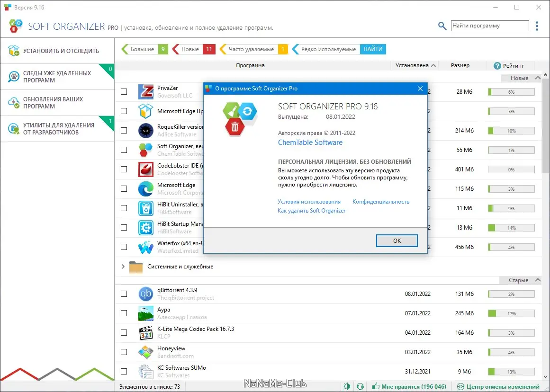The width and height of the screenshot is (550, 392).
Task: Open Центр отмены изменений
Action: point(503,386)
